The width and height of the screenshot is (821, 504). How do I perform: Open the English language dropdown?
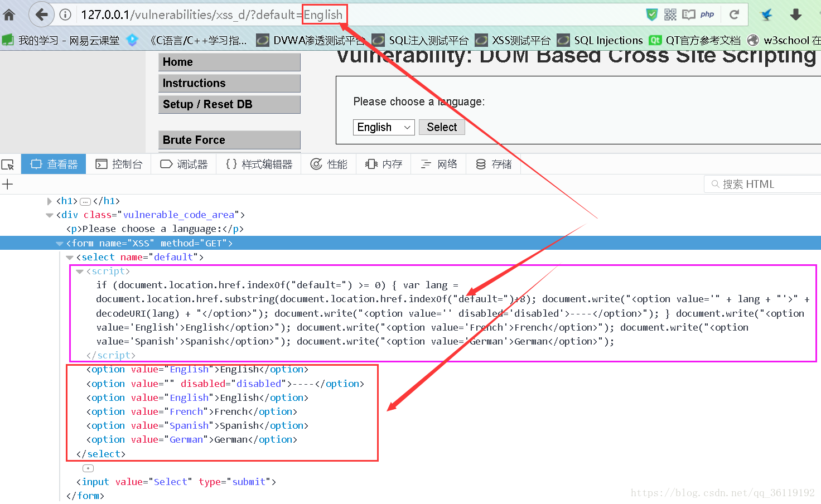[x=384, y=127]
